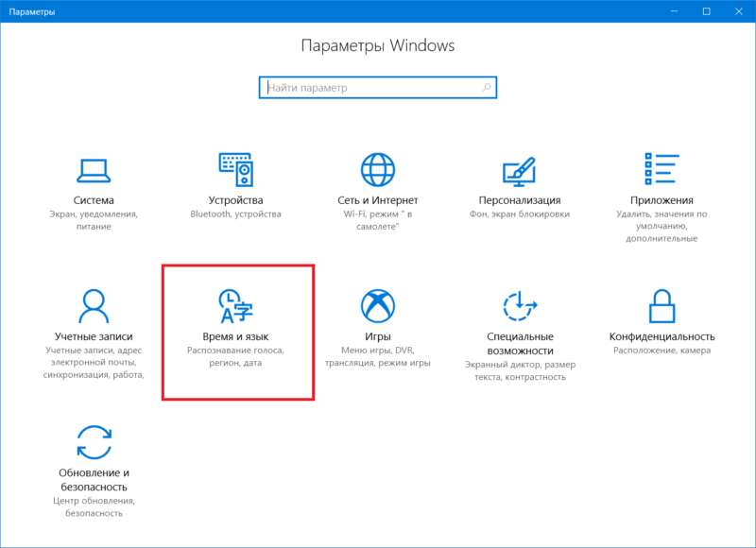756x548 pixels.
Task: Click the Система title label
Action: pos(94,200)
